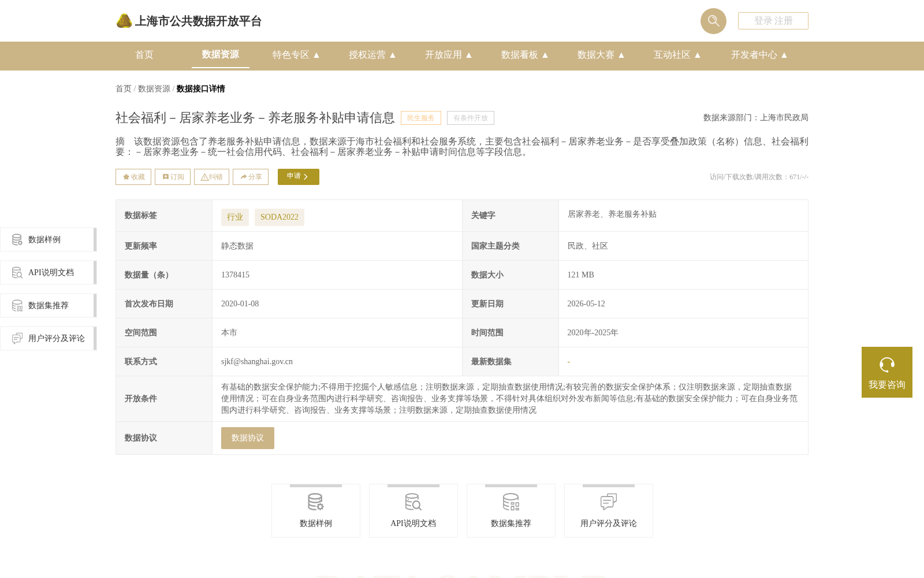Expand the 数据看板 menu

[x=524, y=55]
